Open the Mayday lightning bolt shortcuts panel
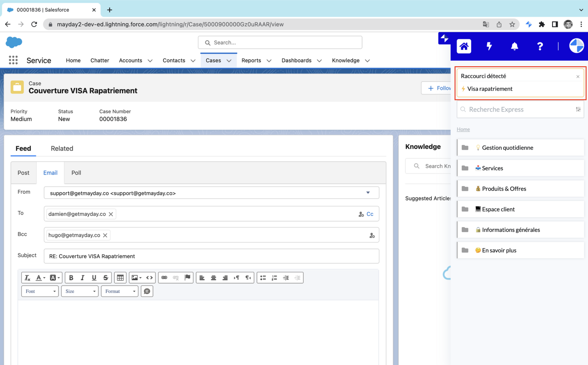Image resolution: width=588 pixels, height=365 pixels. pos(489,46)
